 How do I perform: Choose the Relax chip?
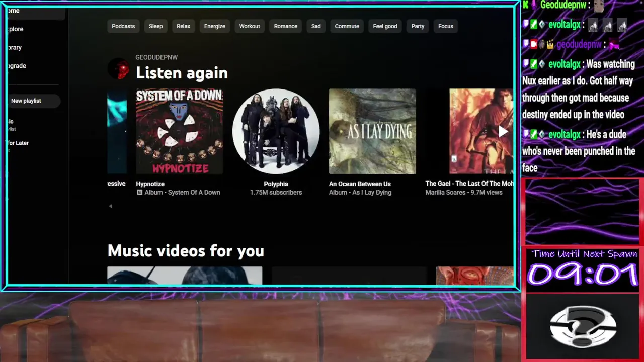[x=183, y=26]
